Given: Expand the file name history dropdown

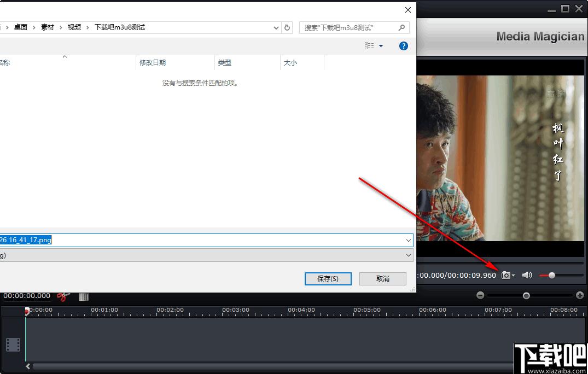Looking at the screenshot, I should pyautogui.click(x=409, y=240).
